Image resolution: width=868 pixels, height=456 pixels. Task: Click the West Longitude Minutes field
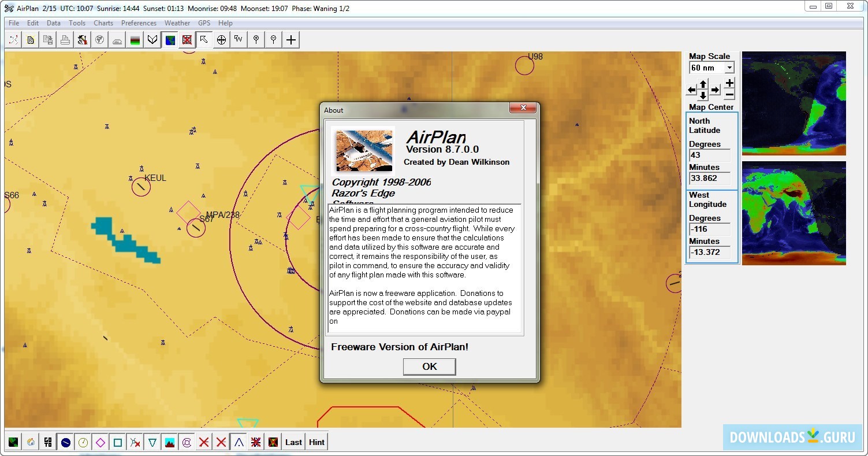coord(710,253)
